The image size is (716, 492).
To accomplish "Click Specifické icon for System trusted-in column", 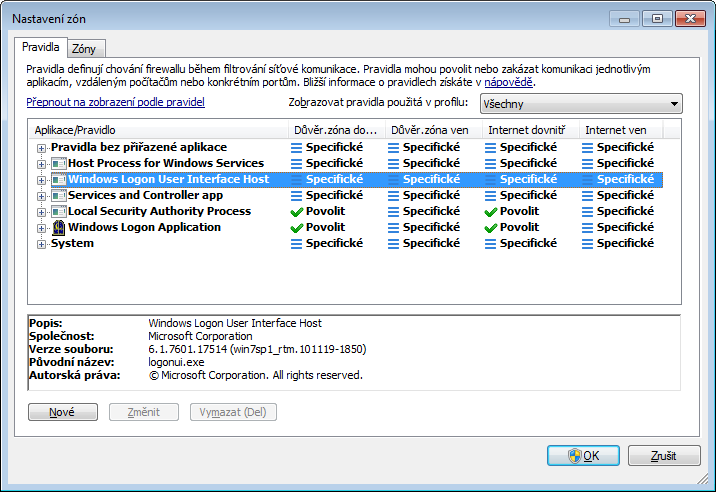I will click(x=297, y=243).
